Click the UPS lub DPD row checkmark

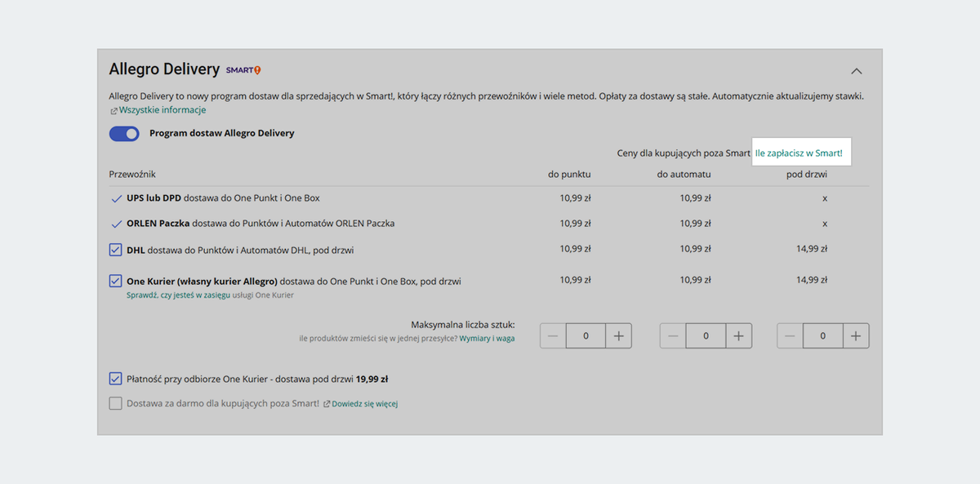point(115,198)
